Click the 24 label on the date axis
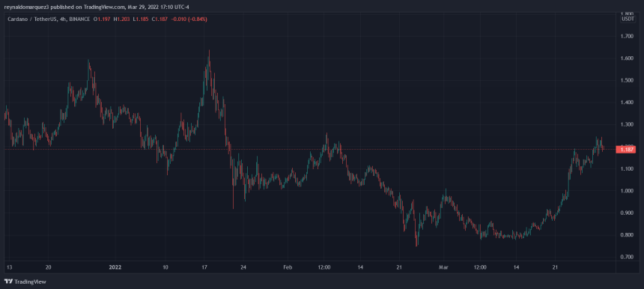The height and width of the screenshot is (289, 644). [243, 267]
